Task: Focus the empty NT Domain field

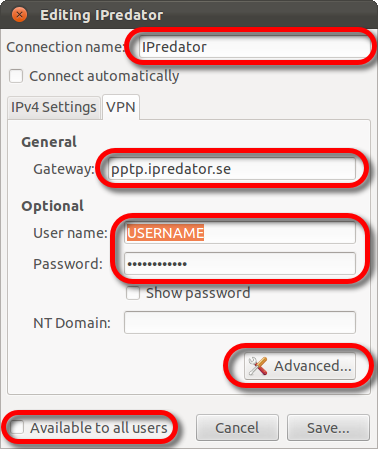Action: point(240,322)
